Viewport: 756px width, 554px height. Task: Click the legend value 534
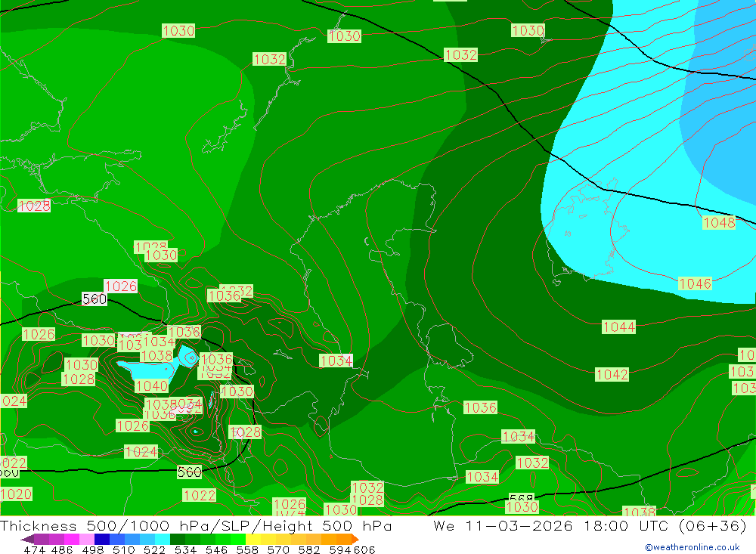186,549
